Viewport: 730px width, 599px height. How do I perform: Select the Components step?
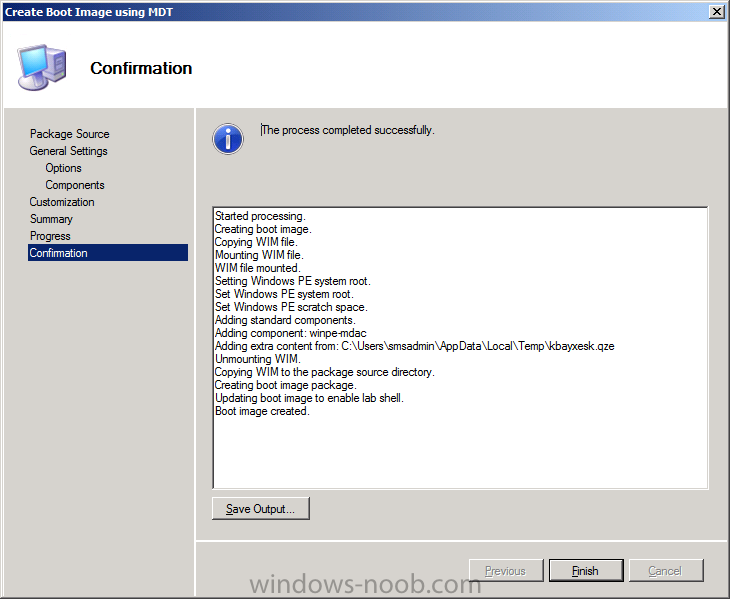click(74, 185)
